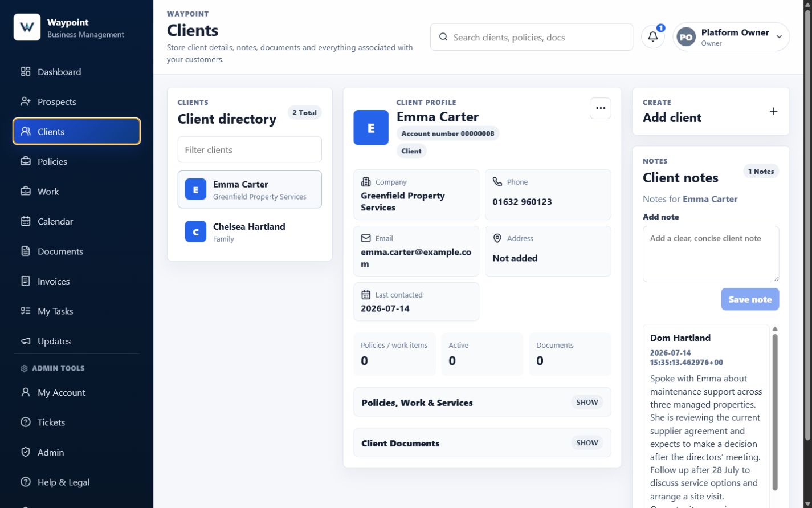
Task: Click phone number 01632 960123
Action: click(x=522, y=202)
